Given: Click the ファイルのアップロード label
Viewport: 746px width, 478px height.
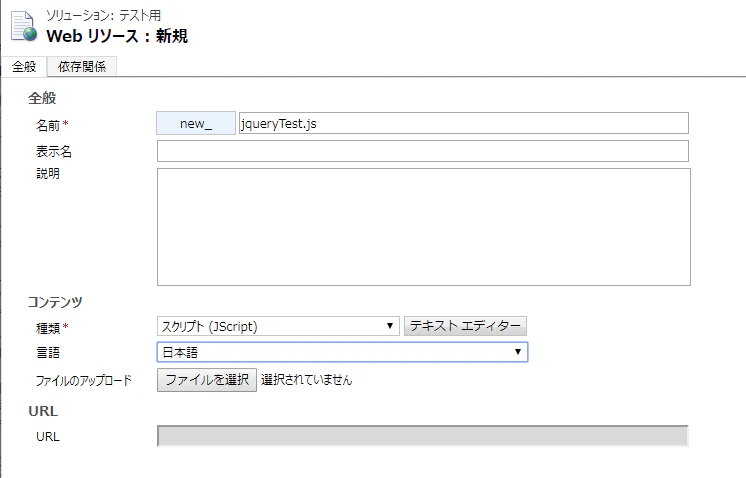Looking at the screenshot, I should (x=84, y=380).
